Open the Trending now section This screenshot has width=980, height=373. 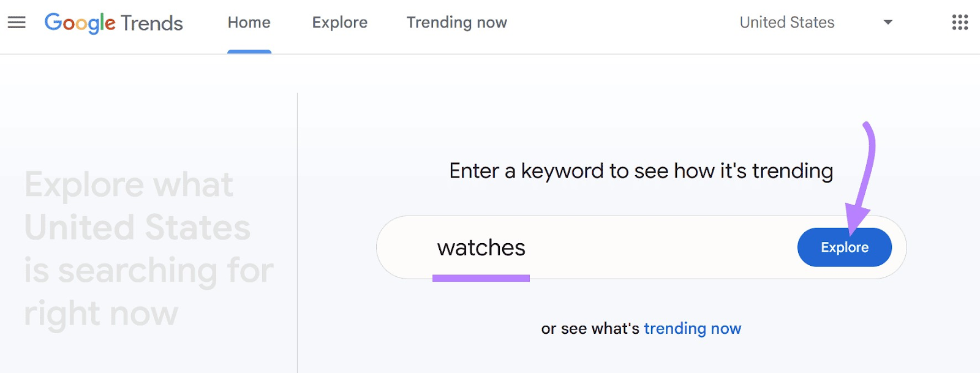[456, 22]
